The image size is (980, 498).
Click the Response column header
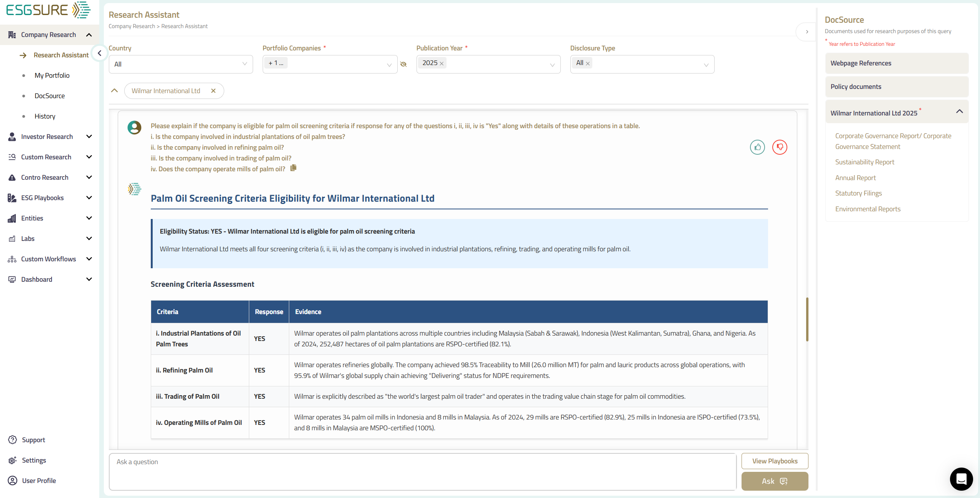coord(269,312)
